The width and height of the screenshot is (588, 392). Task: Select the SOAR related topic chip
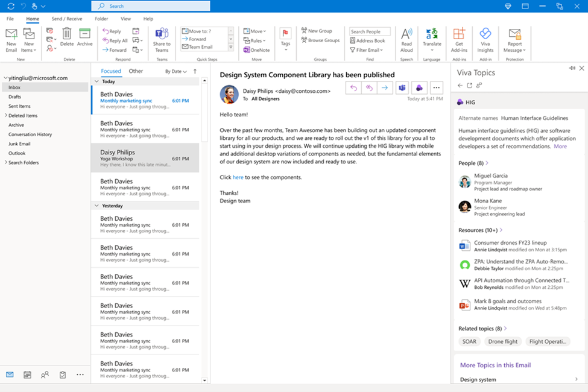tap(469, 341)
